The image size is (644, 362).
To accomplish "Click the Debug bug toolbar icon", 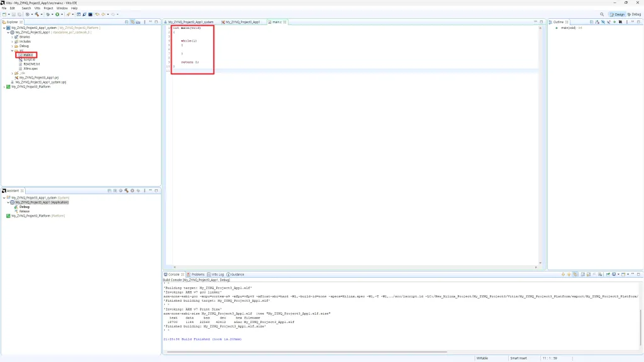I will 48,14.
